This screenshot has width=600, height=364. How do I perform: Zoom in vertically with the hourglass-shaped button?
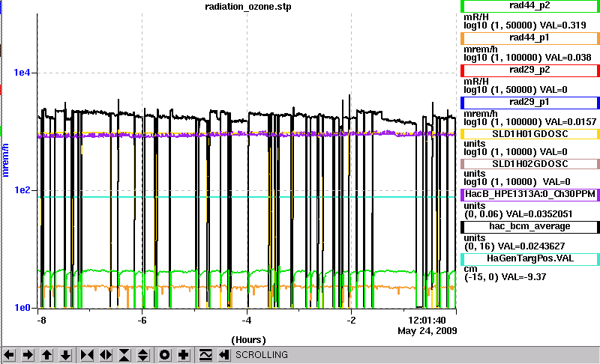tap(124, 355)
